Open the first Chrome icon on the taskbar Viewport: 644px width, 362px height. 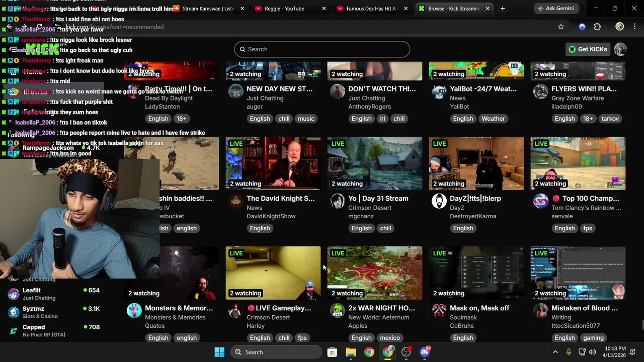pos(369,352)
